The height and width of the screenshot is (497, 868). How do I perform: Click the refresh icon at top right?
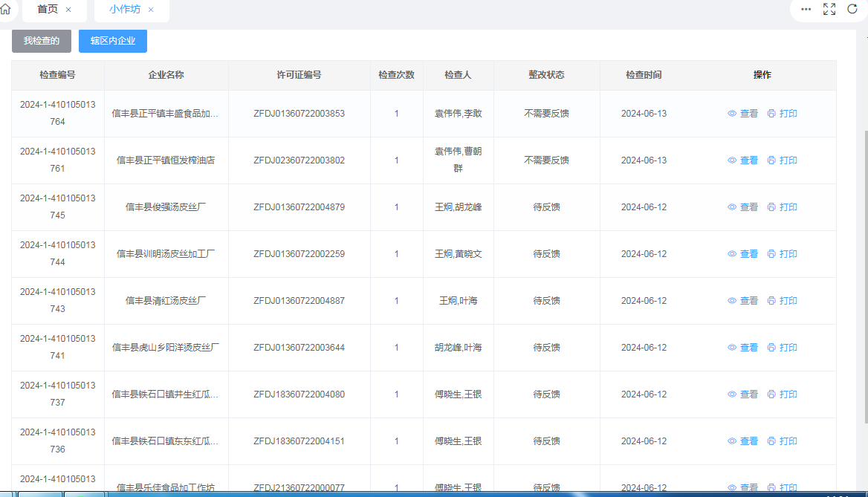(852, 10)
